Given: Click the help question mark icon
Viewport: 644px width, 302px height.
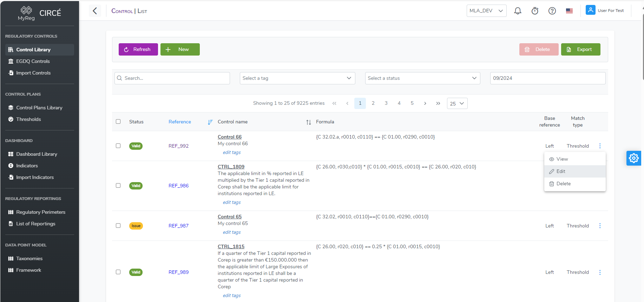Looking at the screenshot, I should [x=552, y=11].
